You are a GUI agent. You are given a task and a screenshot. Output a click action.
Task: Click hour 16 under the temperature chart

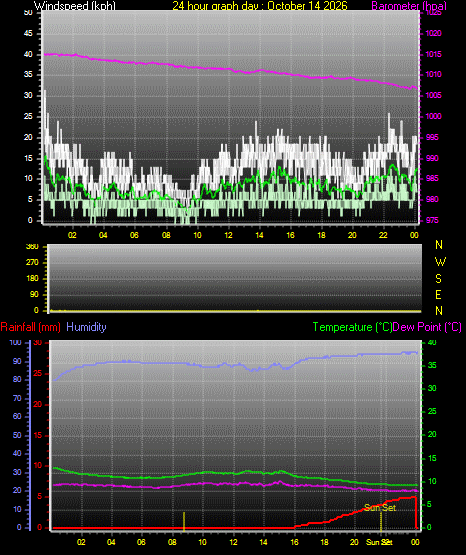pyautogui.click(x=294, y=542)
